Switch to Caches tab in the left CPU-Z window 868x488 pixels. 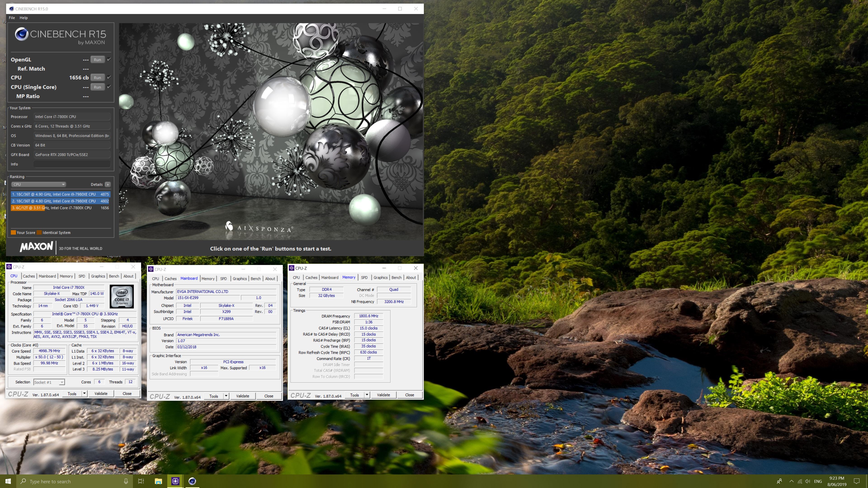pyautogui.click(x=29, y=276)
